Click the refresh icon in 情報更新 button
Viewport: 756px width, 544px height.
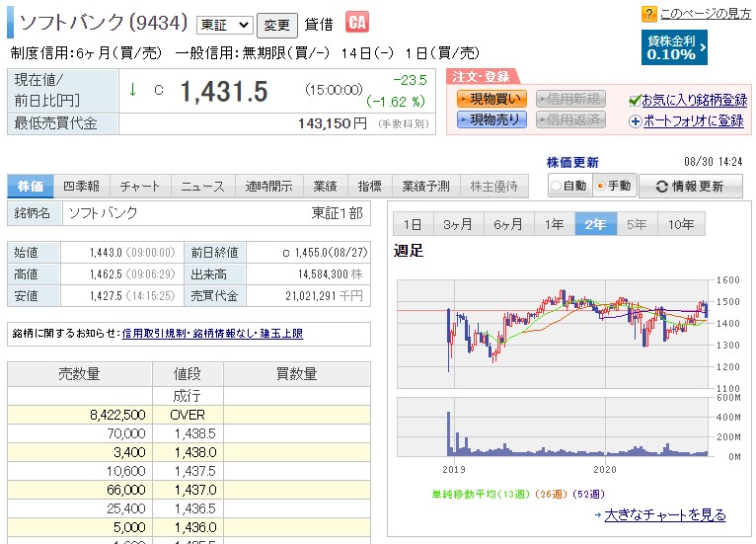click(662, 187)
